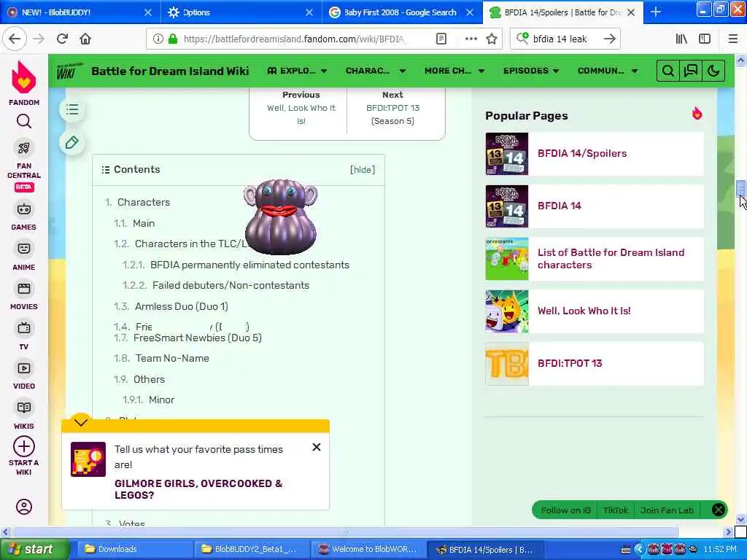Open BFDI:TPOT 13 popular page link

[570, 363]
